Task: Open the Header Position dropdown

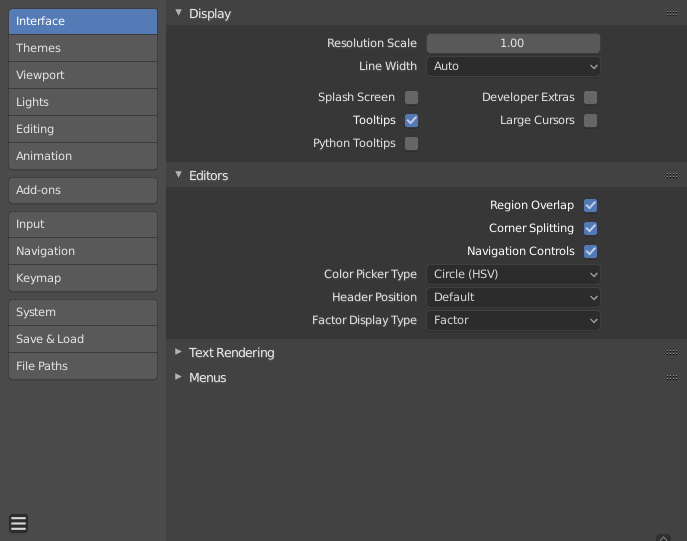Action: (513, 297)
